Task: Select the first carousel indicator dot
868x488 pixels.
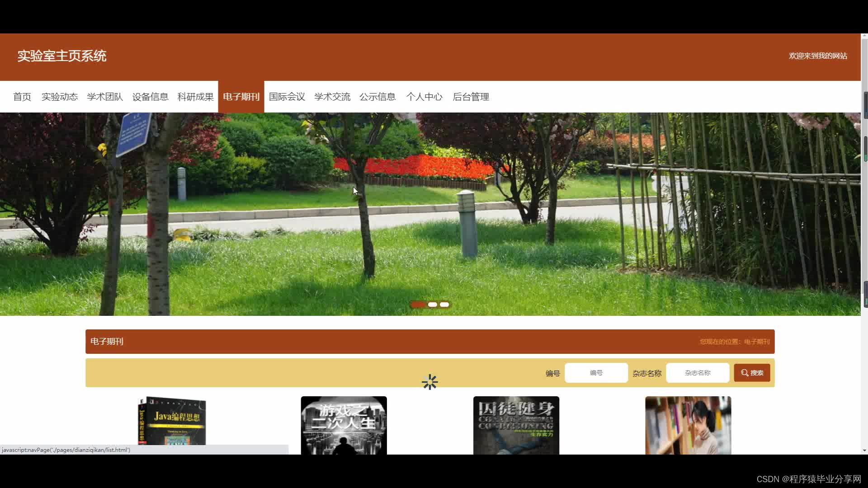Action: pos(418,305)
